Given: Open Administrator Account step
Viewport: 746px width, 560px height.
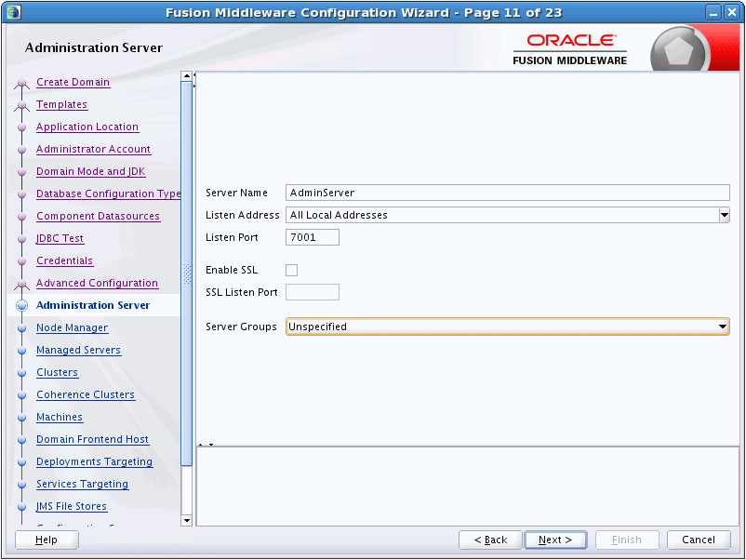Looking at the screenshot, I should [x=93, y=149].
